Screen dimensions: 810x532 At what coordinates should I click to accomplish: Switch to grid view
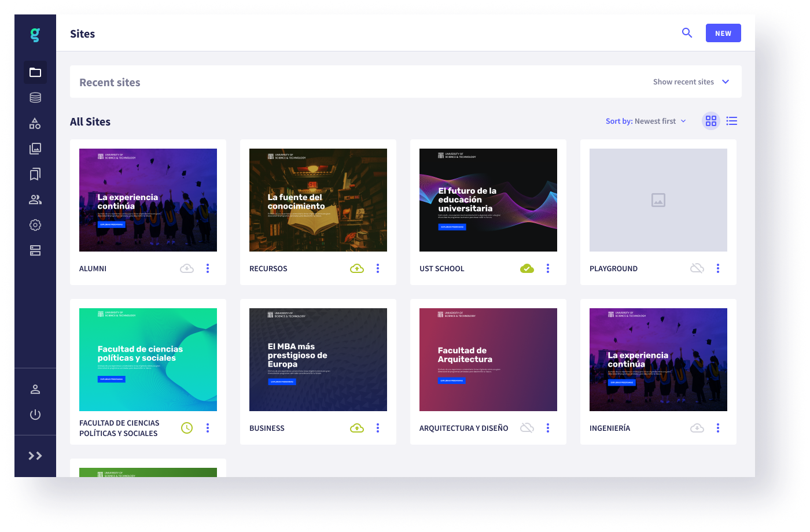coord(711,121)
